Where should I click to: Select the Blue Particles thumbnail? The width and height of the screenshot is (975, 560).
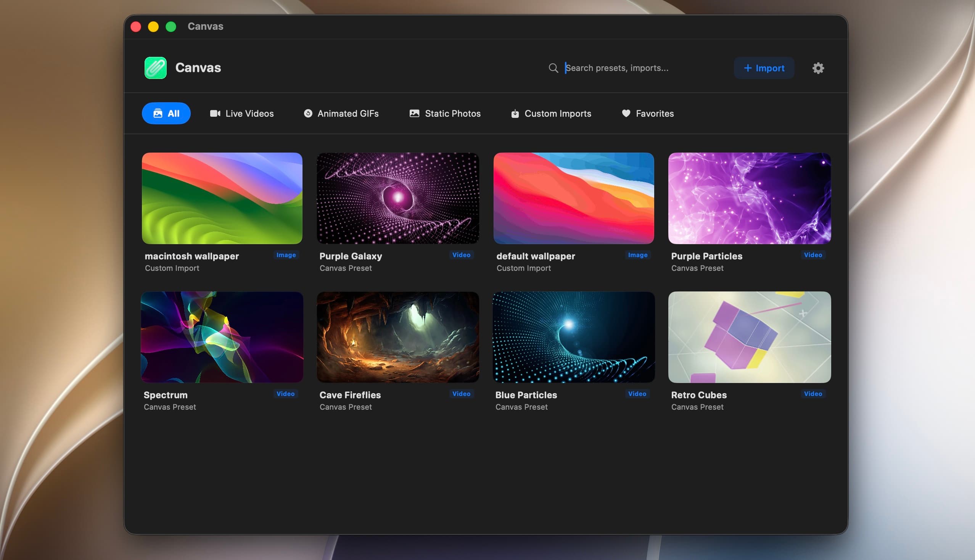click(573, 337)
